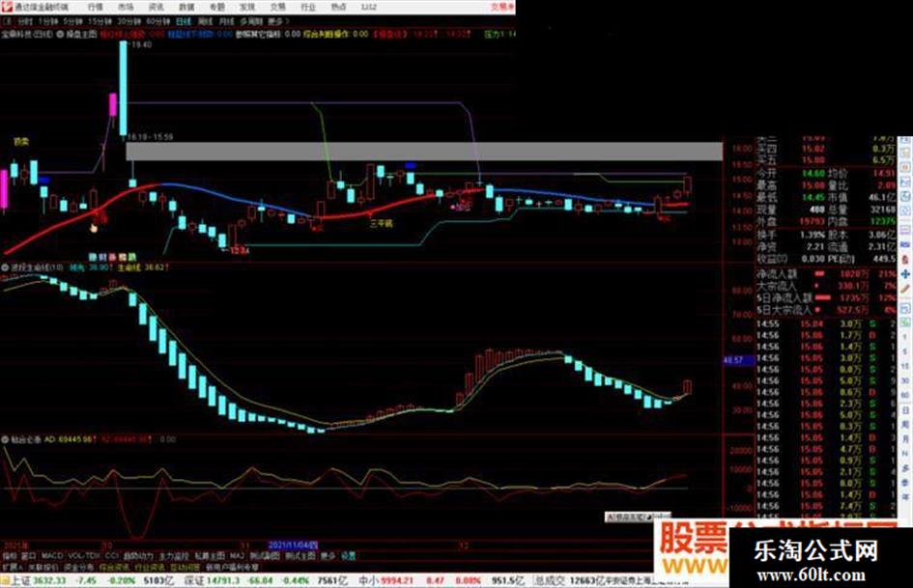Click the 中小 9994.21 index in status bar
The height and width of the screenshot is (588, 913).
386,580
